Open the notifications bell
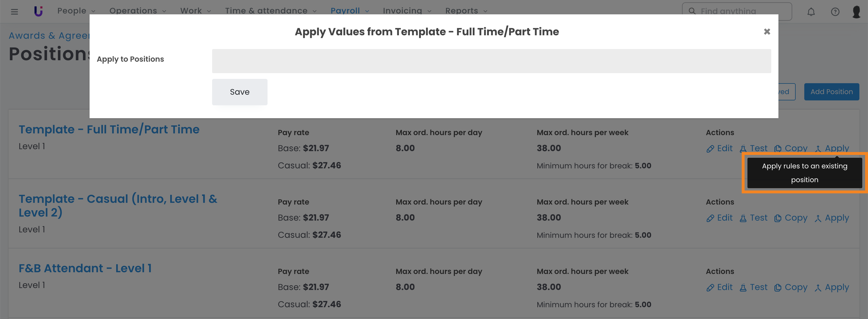This screenshot has width=868, height=319. [811, 12]
